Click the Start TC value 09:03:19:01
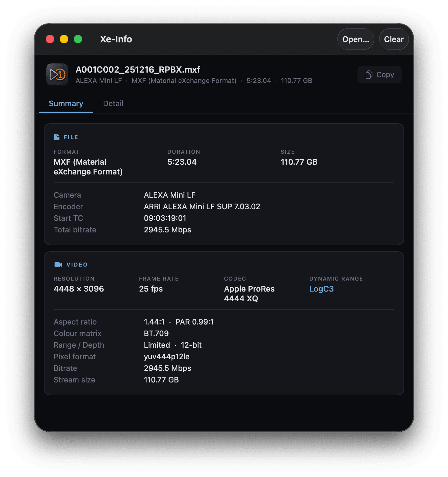The height and width of the screenshot is (477, 448). tap(165, 218)
